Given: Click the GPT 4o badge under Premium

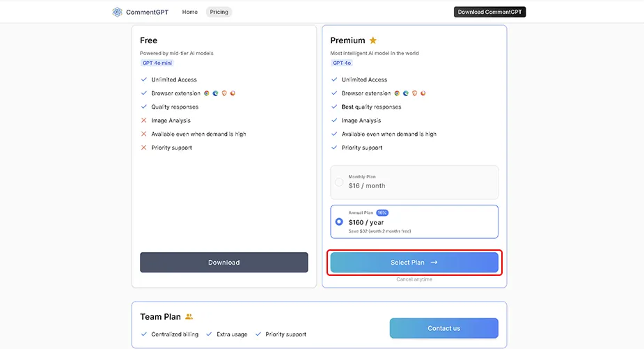Looking at the screenshot, I should (342, 63).
